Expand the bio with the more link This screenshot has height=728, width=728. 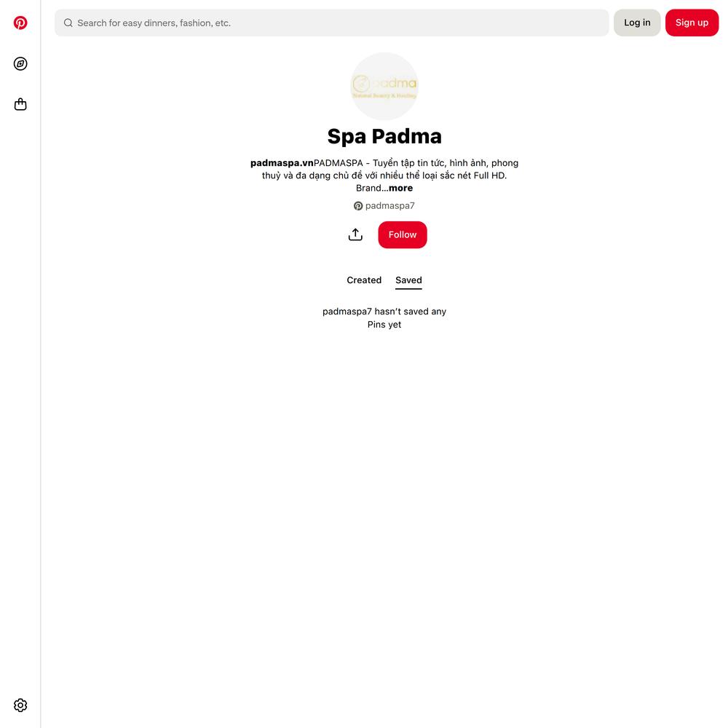tap(400, 188)
